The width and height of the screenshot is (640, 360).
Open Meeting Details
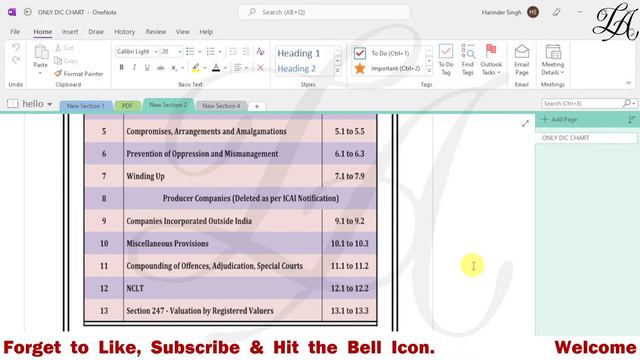pyautogui.click(x=553, y=60)
